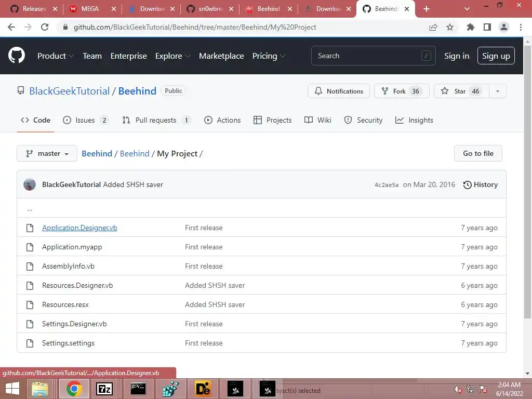The width and height of the screenshot is (532, 399).
Task: Open the Insights tab
Action: (x=414, y=120)
